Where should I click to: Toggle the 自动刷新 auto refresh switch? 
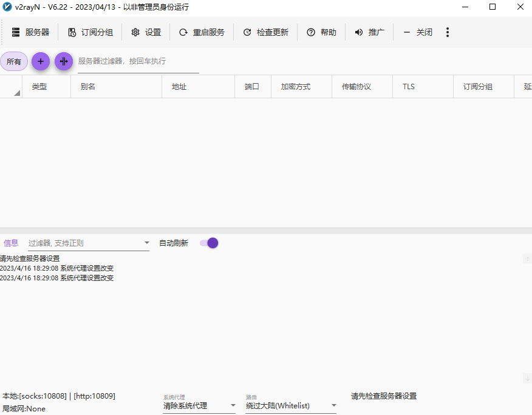(208, 242)
